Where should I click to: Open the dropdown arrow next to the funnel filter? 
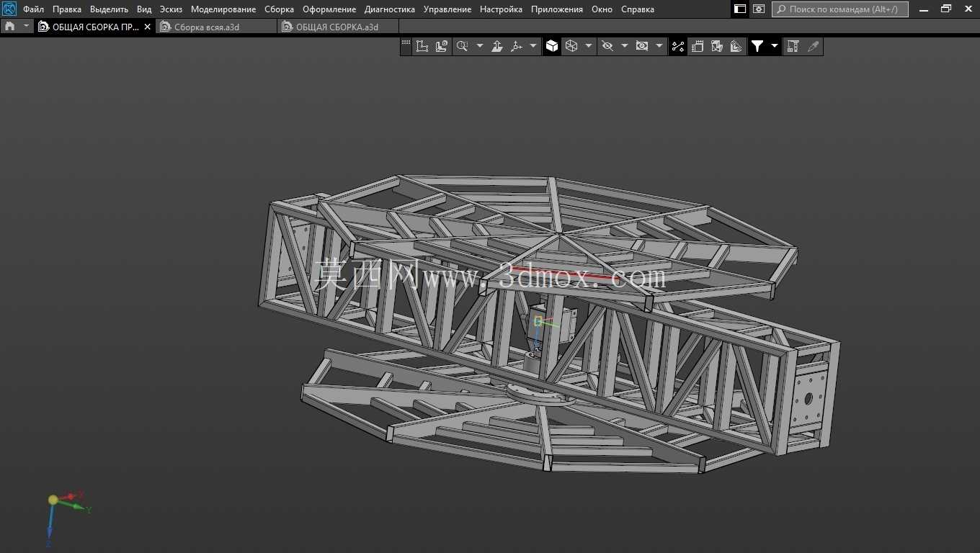(x=775, y=46)
